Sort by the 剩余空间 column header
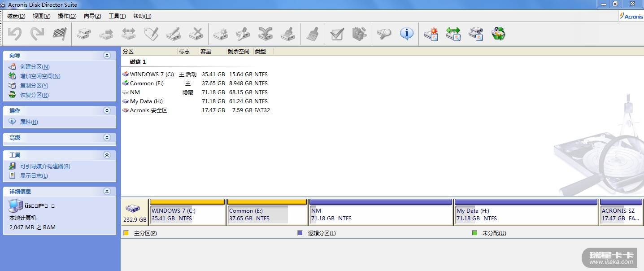This screenshot has width=644, height=271. (240, 52)
